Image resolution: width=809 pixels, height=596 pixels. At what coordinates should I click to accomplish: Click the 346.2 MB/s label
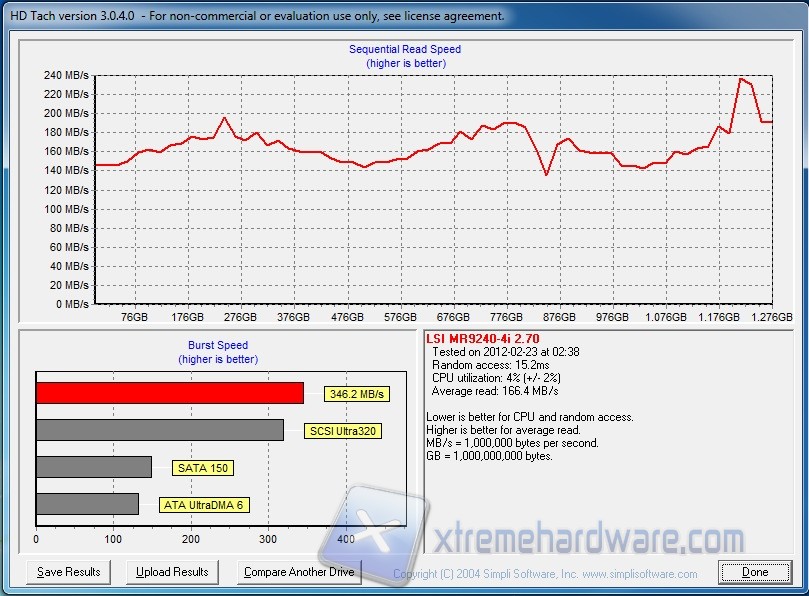tap(356, 394)
